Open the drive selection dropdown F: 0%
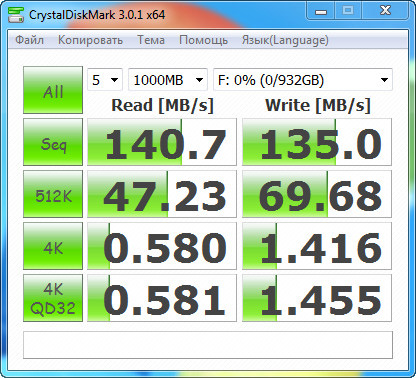The width and height of the screenshot is (416, 378). [303, 80]
